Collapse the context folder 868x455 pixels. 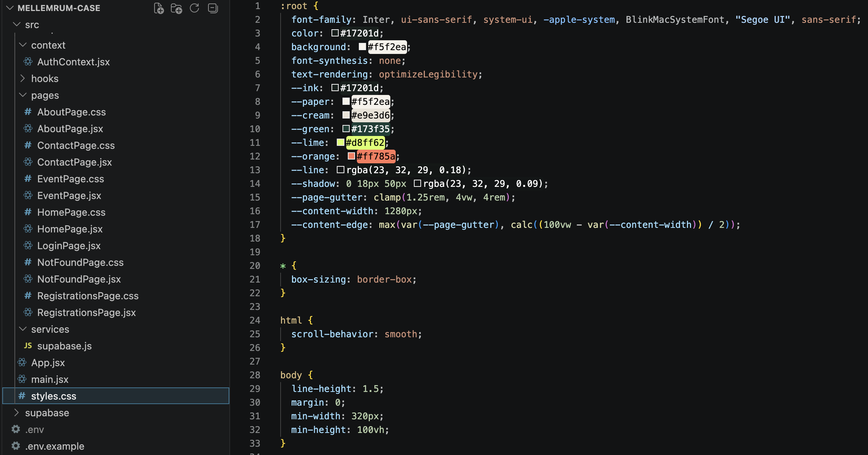(x=23, y=45)
